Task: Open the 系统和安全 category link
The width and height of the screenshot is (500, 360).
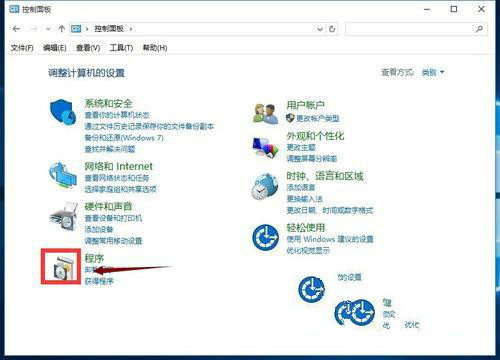Action: [108, 103]
